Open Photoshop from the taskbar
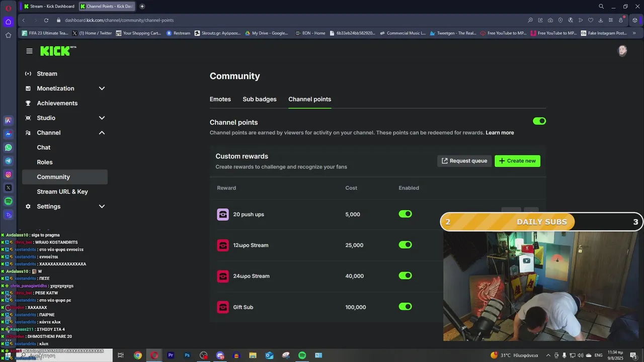The image size is (644, 362). click(x=187, y=355)
